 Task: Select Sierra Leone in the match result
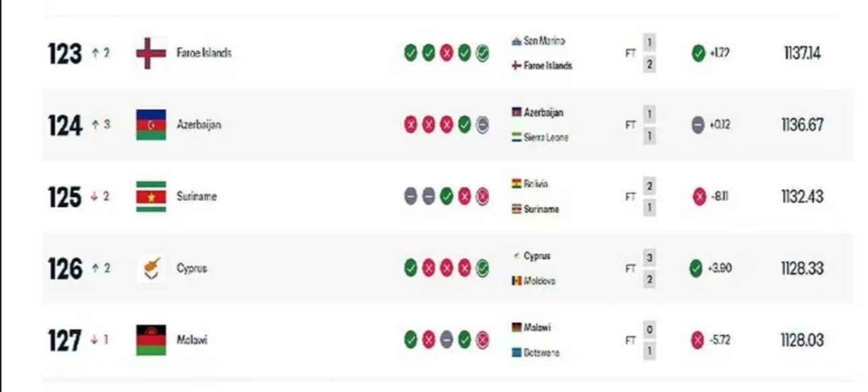pyautogui.click(x=546, y=138)
